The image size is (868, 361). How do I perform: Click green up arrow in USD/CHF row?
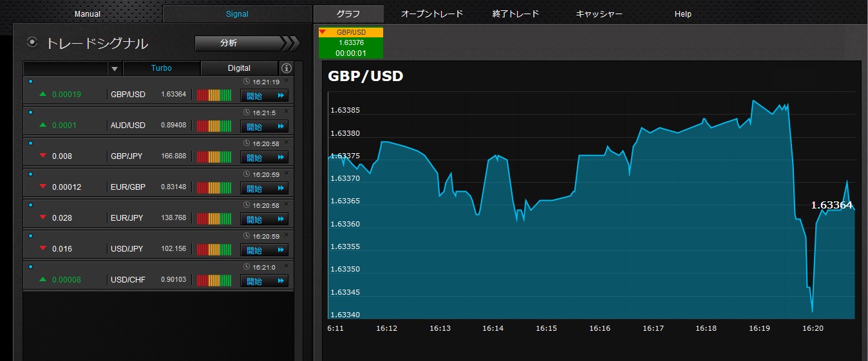pyautogui.click(x=43, y=279)
